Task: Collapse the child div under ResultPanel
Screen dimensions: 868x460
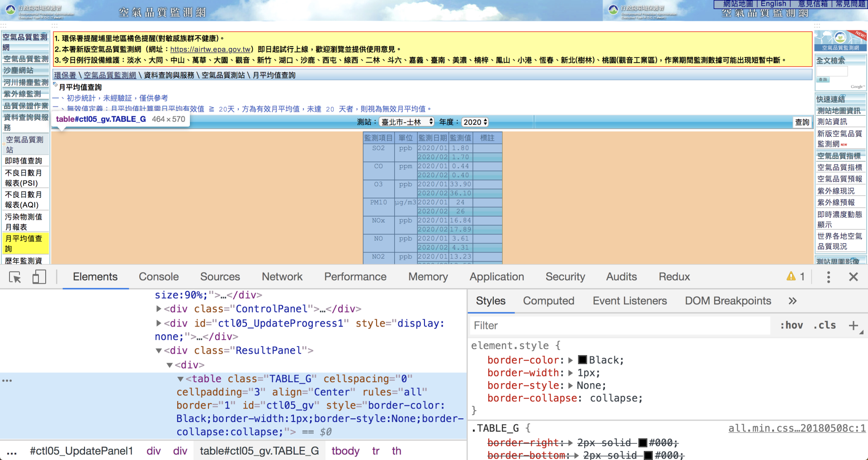Action: pyautogui.click(x=170, y=365)
